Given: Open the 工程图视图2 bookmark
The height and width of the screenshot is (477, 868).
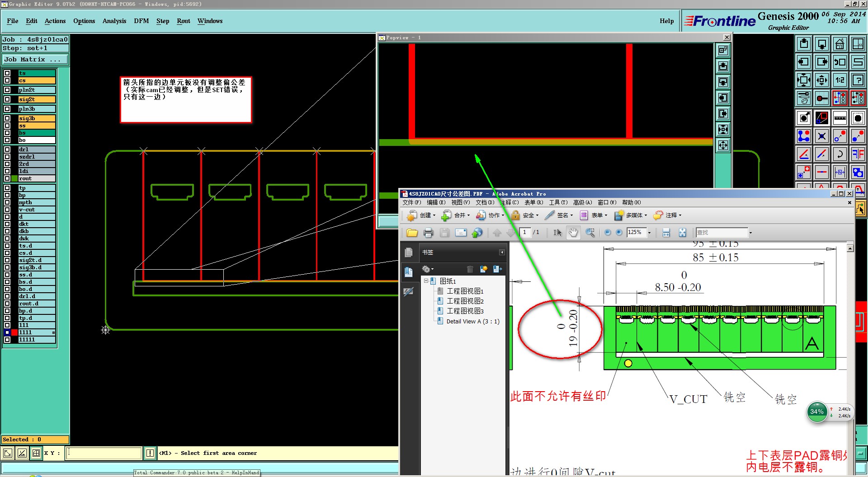Looking at the screenshot, I should (465, 301).
